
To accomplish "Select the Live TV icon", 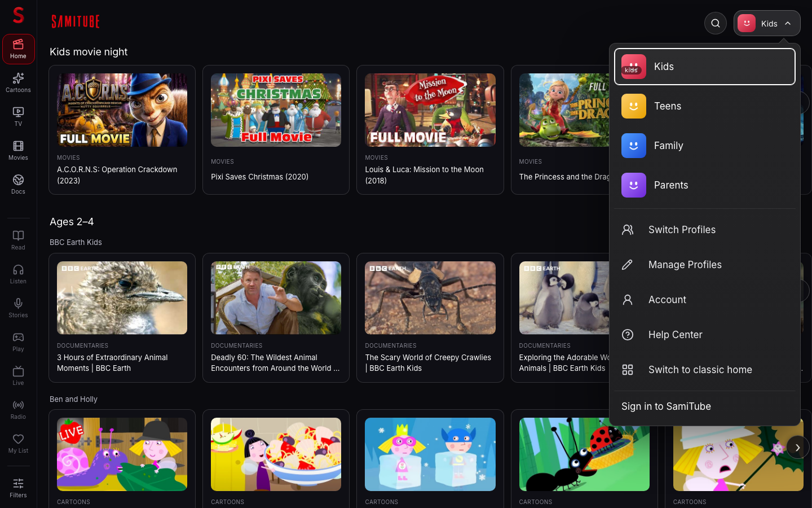I will 18,376.
